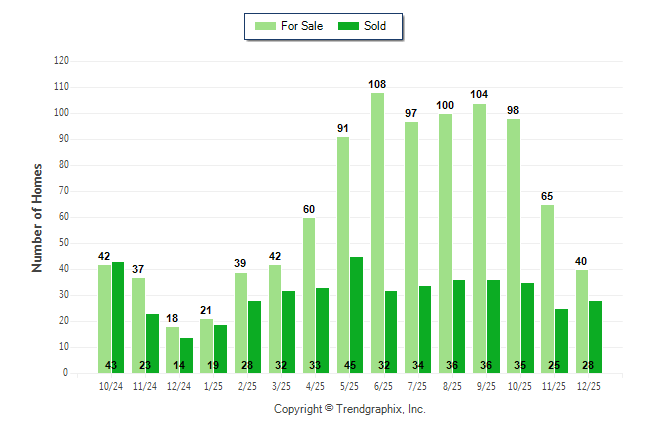Screen dimensions: 646x434
Task: Select the 6/25 For Sale bar (108)
Action: coord(377,233)
